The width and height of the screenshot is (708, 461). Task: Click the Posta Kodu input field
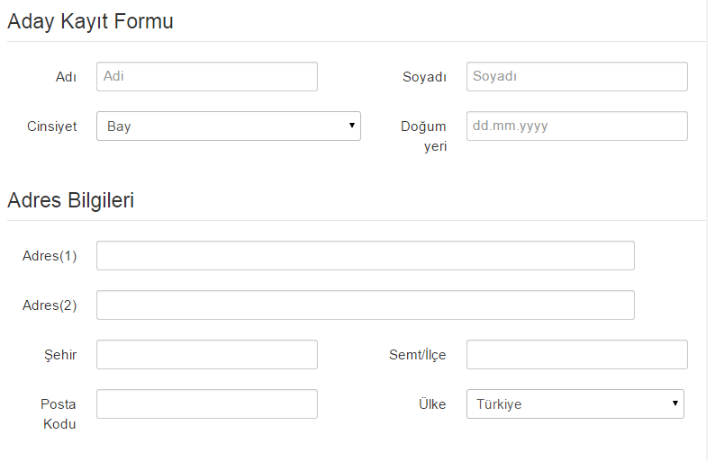(x=207, y=404)
